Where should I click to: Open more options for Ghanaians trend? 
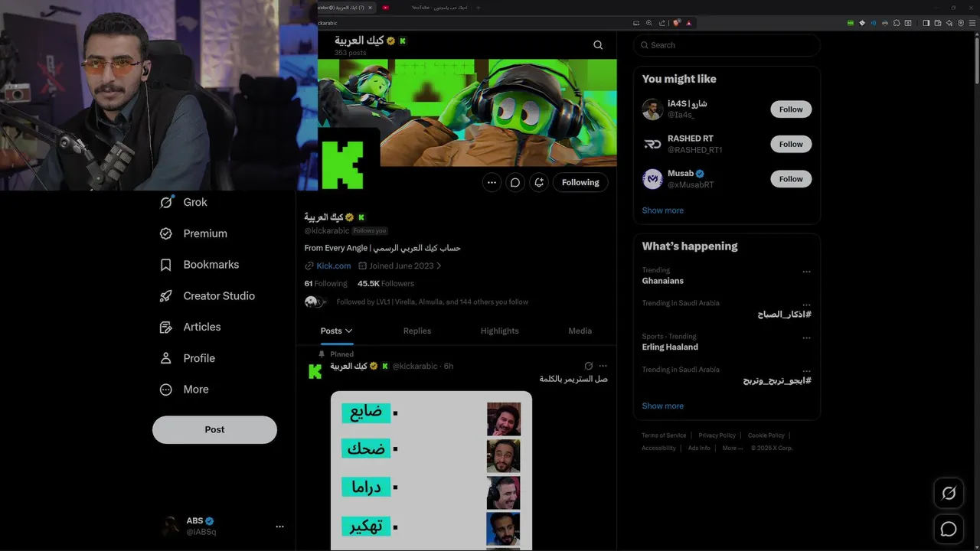click(806, 272)
